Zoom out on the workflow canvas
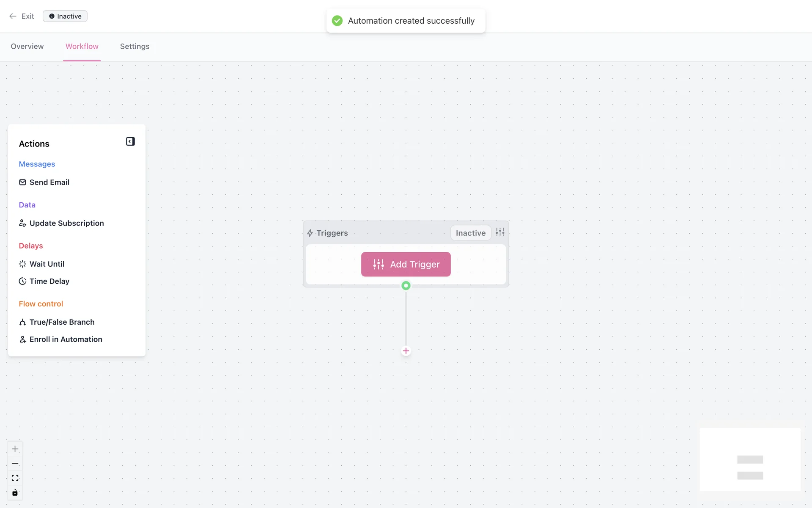 [15, 464]
